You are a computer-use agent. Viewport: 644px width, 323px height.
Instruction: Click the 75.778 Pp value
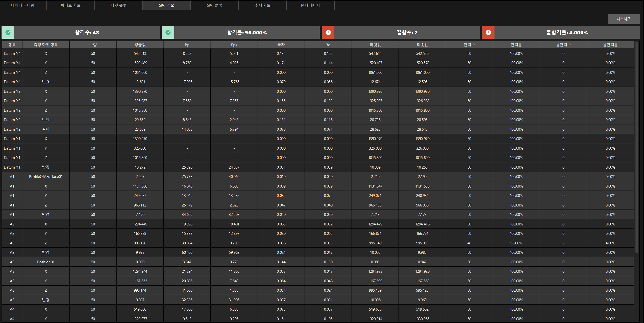[x=187, y=177]
